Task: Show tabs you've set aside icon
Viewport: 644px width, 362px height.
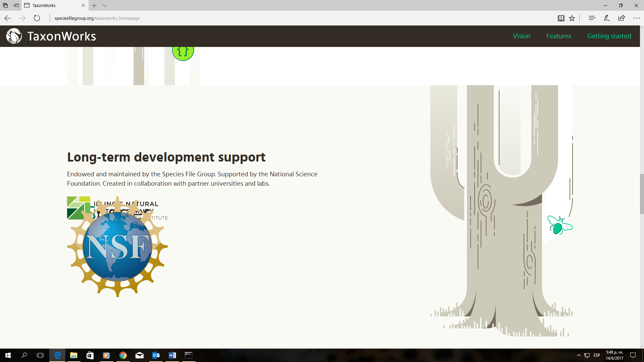Action: [x=5, y=5]
